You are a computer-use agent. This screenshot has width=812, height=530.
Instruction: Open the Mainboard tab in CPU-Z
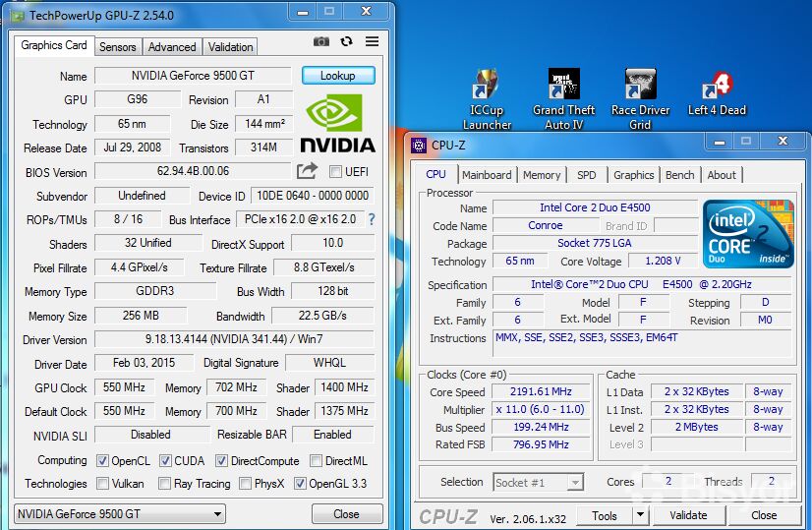[487, 175]
